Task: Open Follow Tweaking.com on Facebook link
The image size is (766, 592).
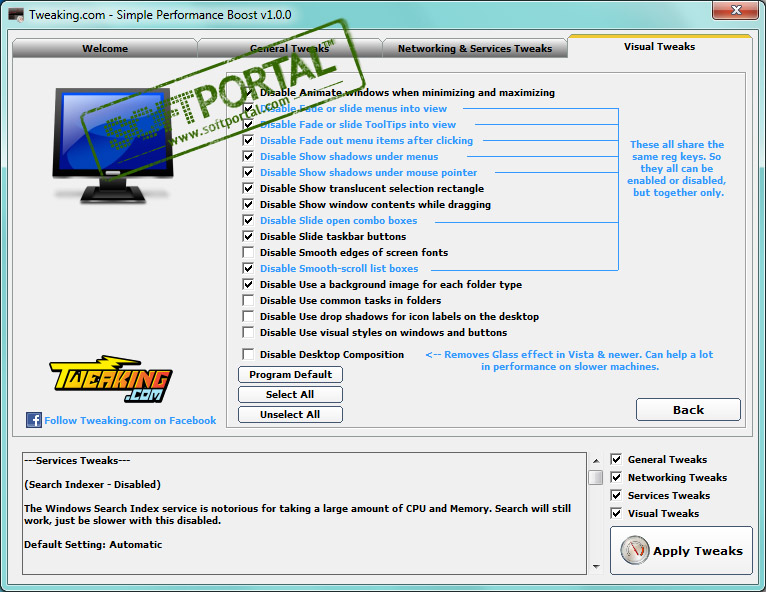Action: click(x=130, y=421)
